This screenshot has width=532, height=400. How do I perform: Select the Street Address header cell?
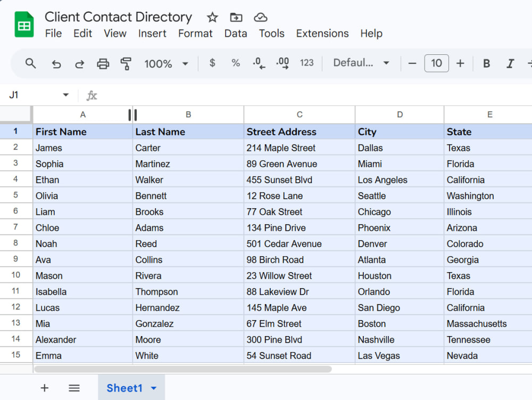tap(300, 132)
